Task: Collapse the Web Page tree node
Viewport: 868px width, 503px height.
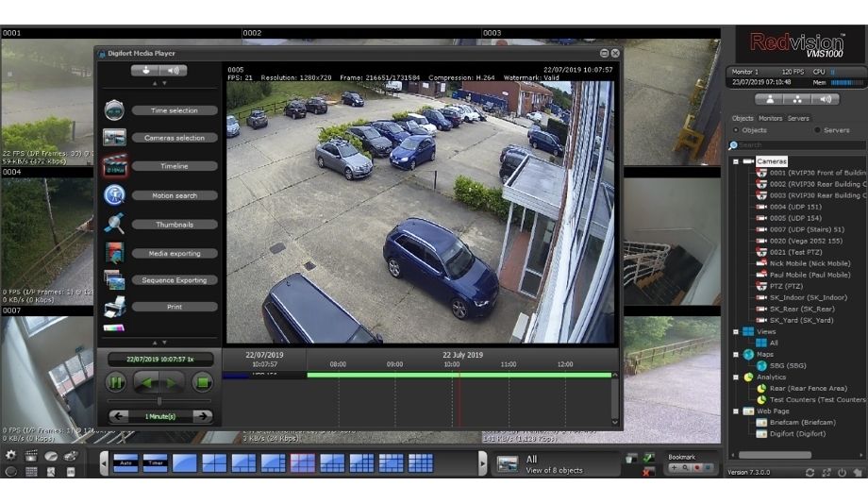Action: (736, 411)
